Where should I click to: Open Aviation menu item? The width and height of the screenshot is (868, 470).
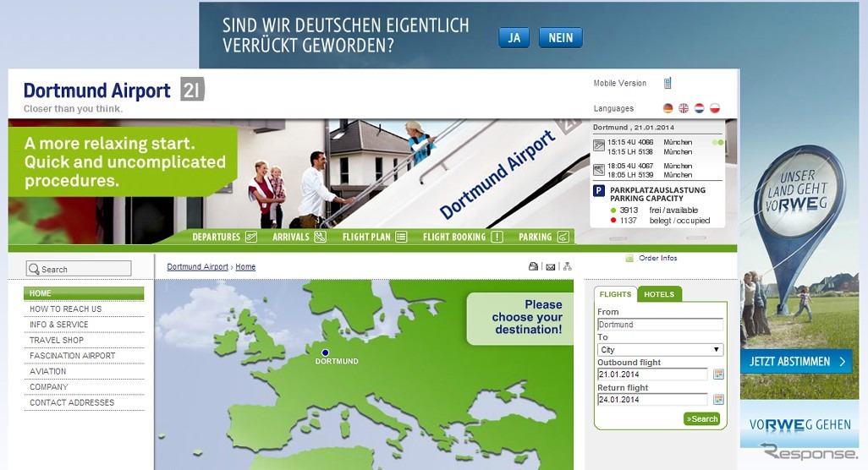[x=84, y=371]
